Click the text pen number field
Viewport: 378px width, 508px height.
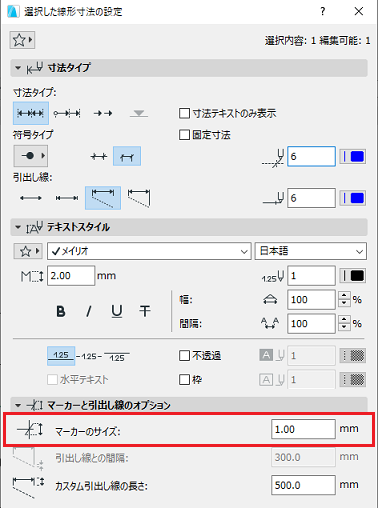point(311,276)
